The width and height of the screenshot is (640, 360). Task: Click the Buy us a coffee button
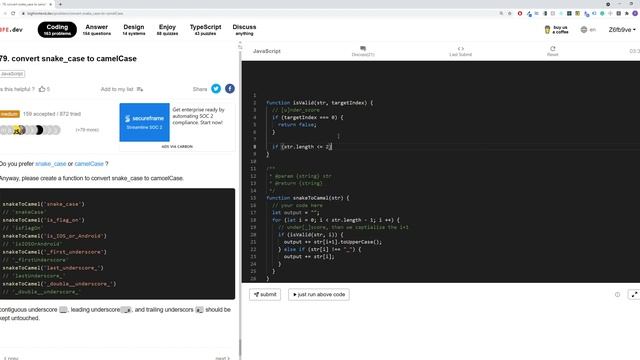pyautogui.click(x=556, y=30)
